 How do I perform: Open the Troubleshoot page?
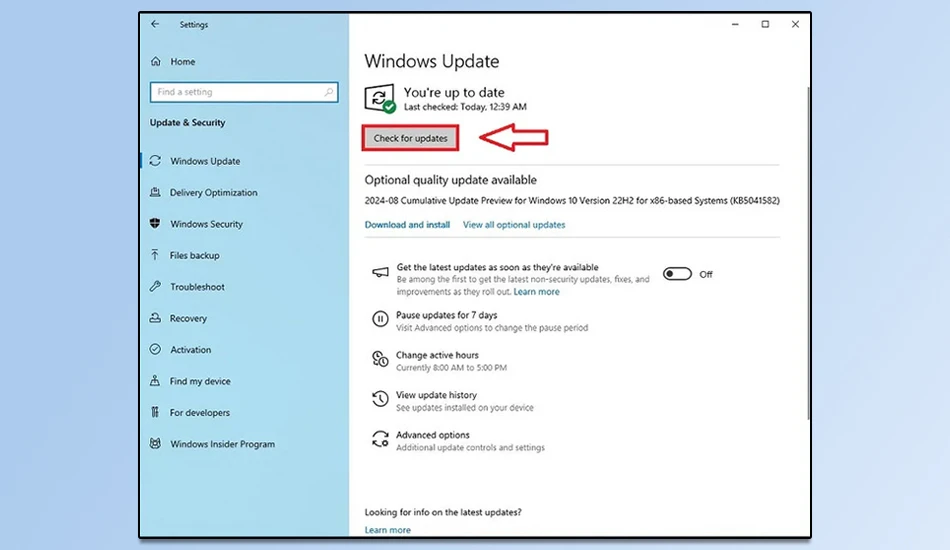(197, 287)
